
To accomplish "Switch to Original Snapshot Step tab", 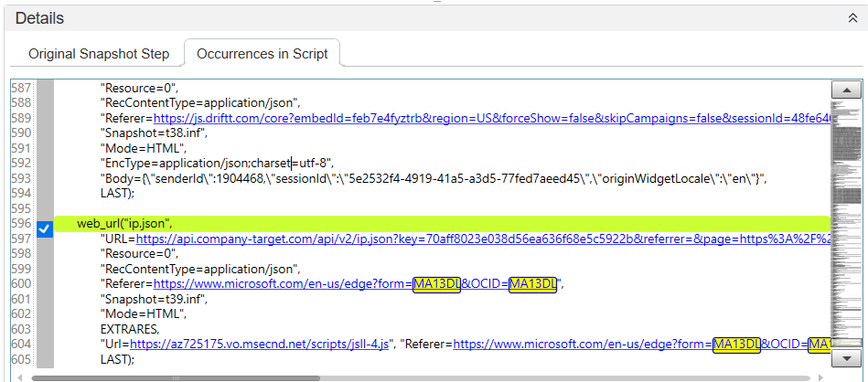I will point(99,54).
